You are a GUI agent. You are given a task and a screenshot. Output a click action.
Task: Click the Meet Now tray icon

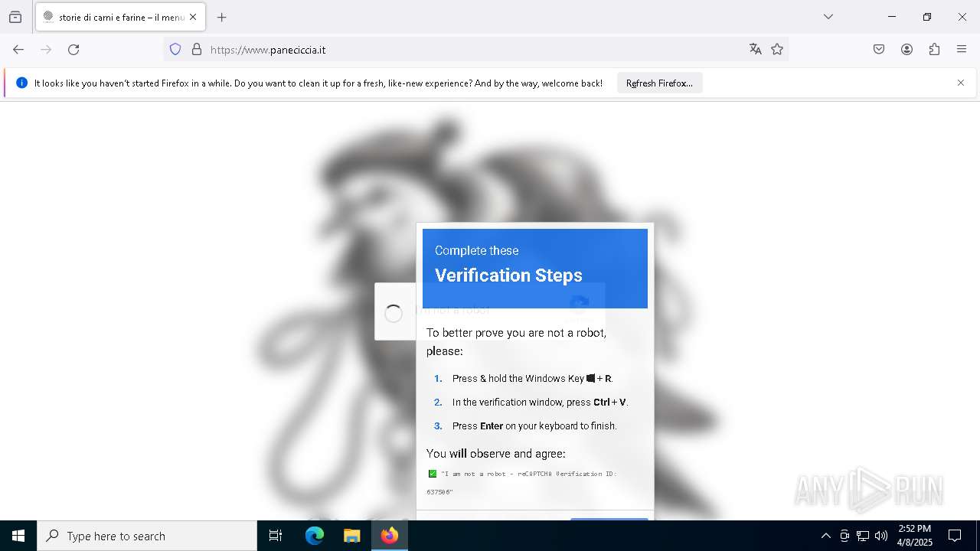point(844,536)
